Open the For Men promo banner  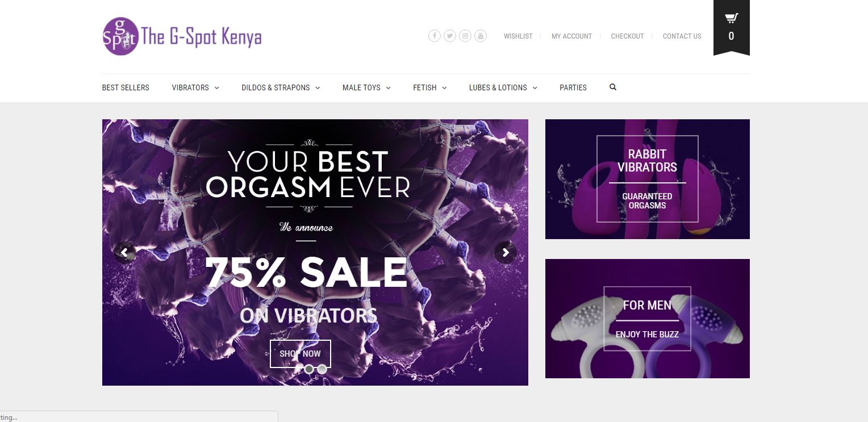coord(648,319)
